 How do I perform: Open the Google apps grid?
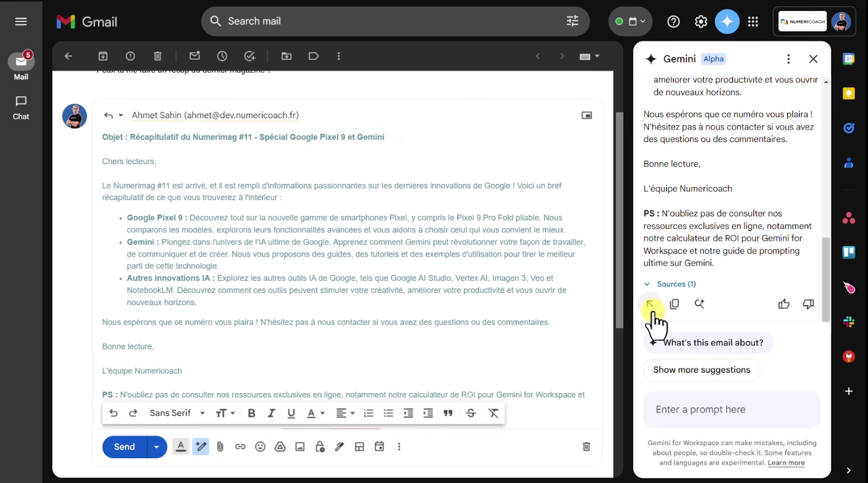[x=753, y=22]
